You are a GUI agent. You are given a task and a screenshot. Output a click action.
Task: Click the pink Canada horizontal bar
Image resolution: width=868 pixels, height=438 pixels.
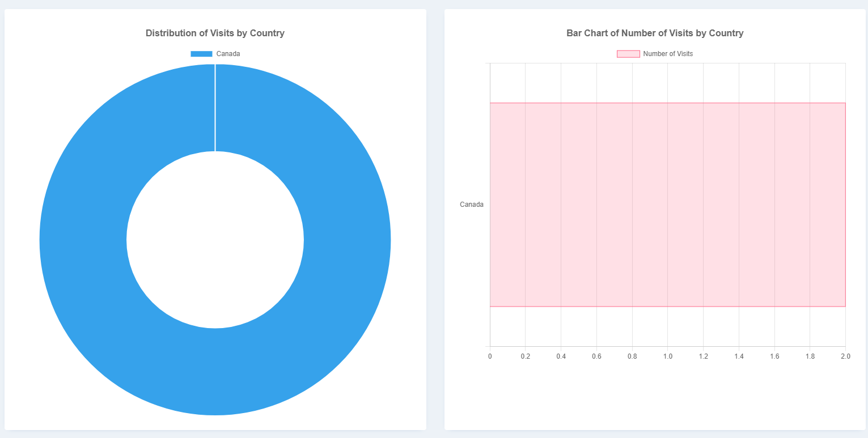point(667,205)
